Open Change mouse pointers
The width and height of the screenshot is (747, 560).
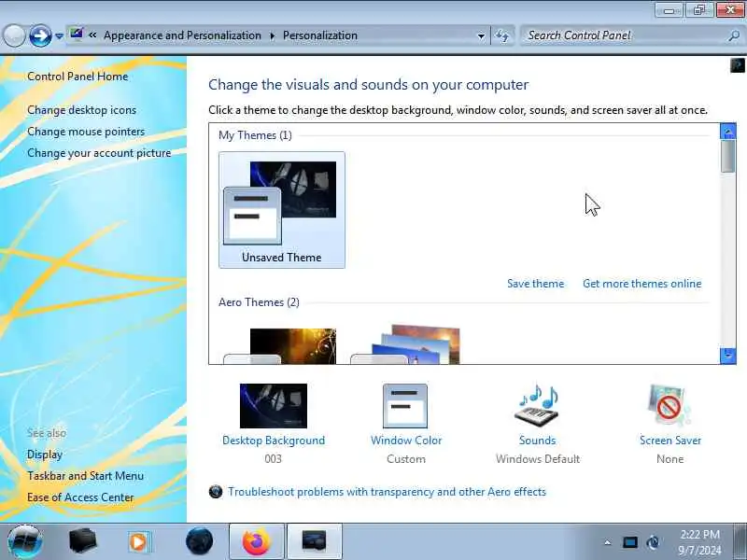[86, 132]
